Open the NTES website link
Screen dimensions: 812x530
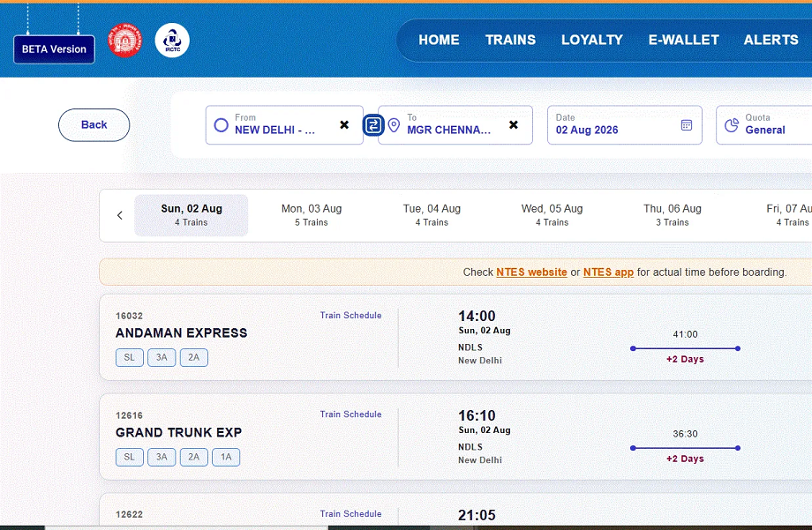531,272
